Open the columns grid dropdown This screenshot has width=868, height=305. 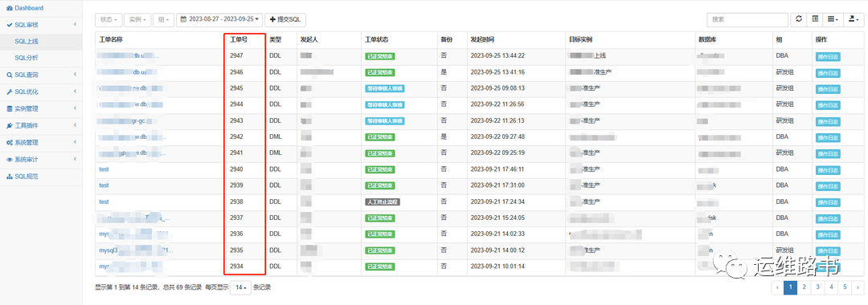click(x=833, y=19)
